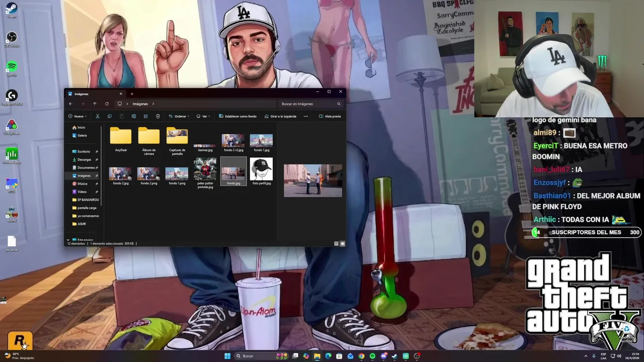
Task: Open the Steam desktop shortcut
Action: pyautogui.click(x=11, y=10)
